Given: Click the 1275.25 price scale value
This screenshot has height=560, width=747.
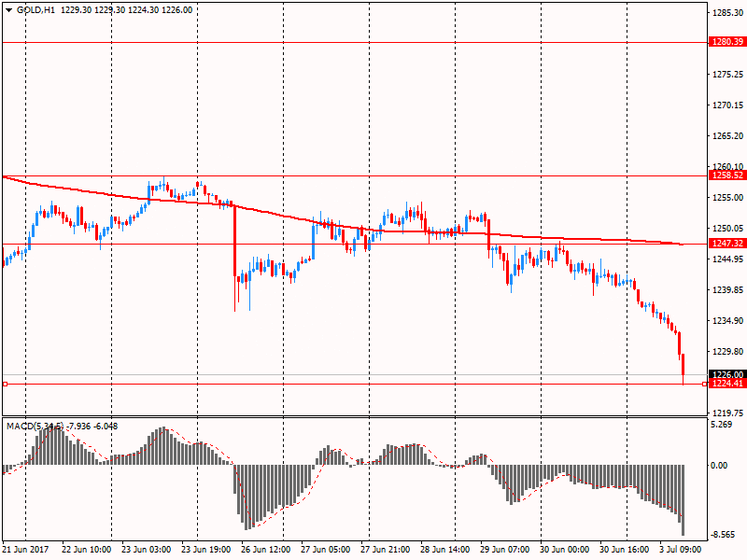Looking at the screenshot, I should (727, 75).
